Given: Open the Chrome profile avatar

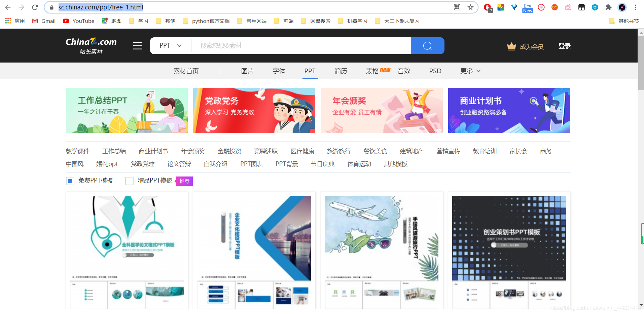Looking at the screenshot, I should click(622, 7).
